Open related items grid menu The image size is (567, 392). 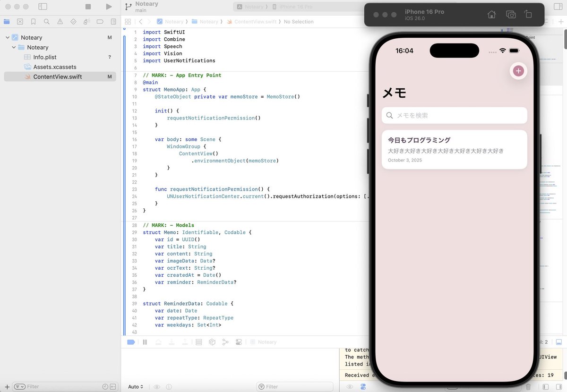coord(128,22)
